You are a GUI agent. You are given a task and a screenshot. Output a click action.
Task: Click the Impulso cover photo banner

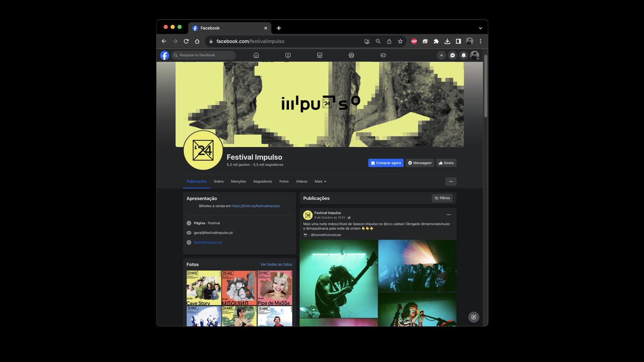click(320, 104)
